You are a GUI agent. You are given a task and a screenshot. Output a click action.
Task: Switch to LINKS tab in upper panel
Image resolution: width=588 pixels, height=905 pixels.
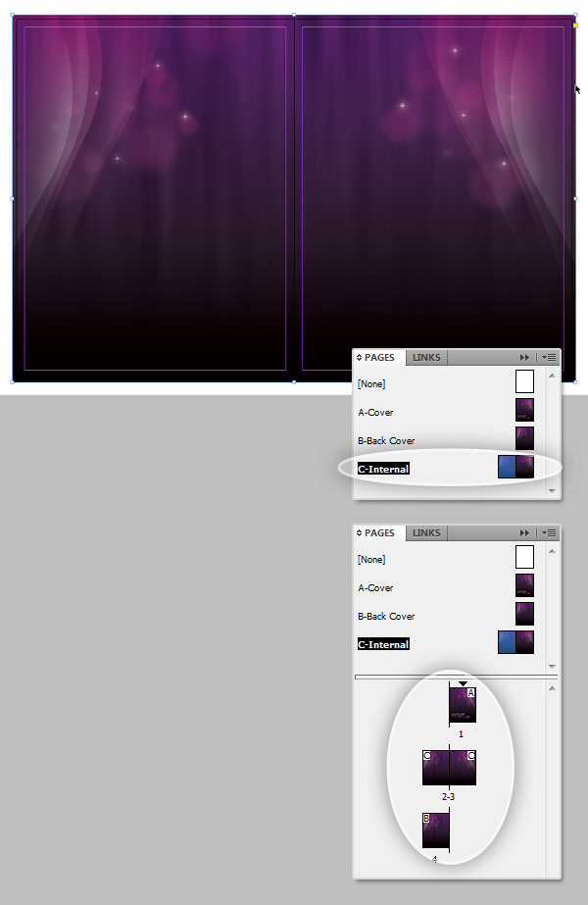426,357
